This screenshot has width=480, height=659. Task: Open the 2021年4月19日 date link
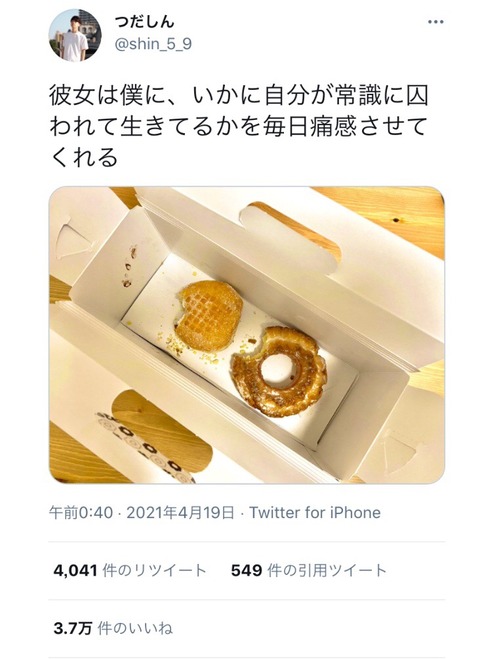coord(180,513)
